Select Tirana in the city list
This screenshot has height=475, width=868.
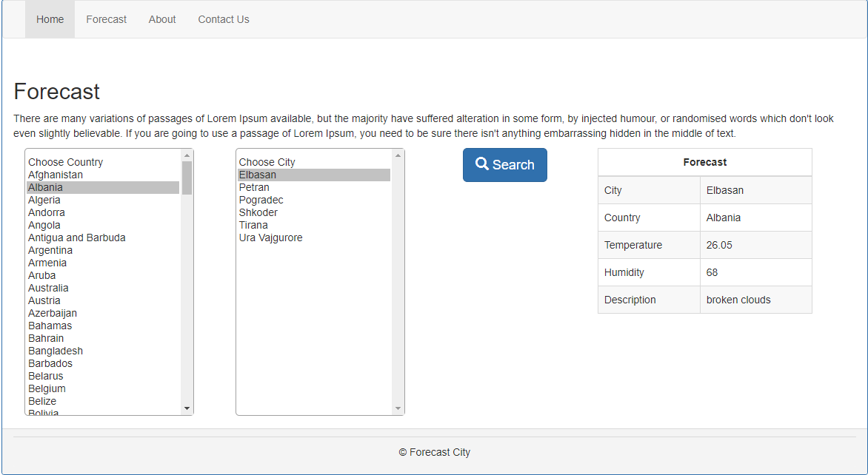pos(253,225)
